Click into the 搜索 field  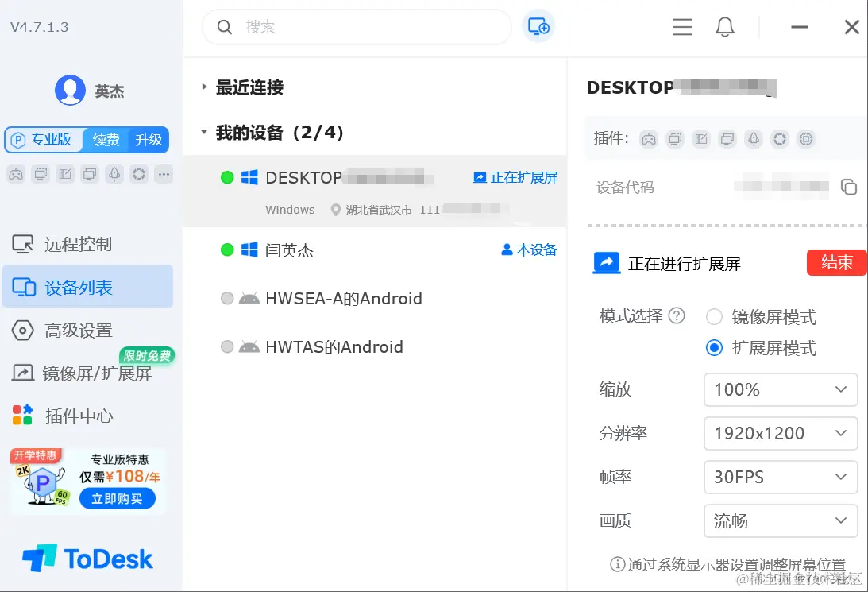point(357,26)
